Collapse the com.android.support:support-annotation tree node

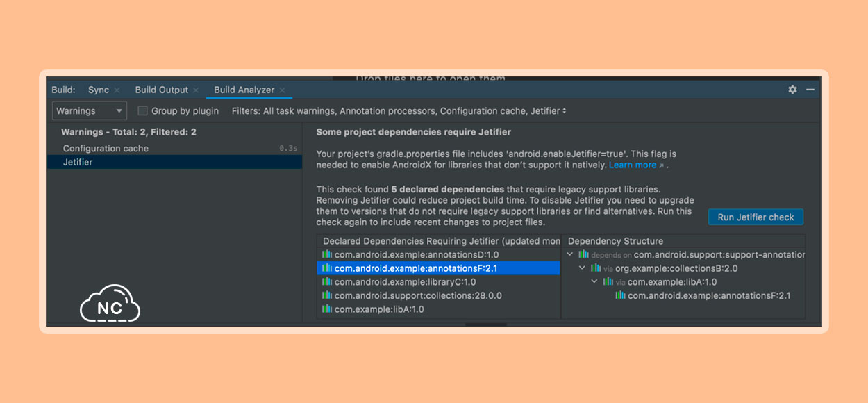pos(570,254)
